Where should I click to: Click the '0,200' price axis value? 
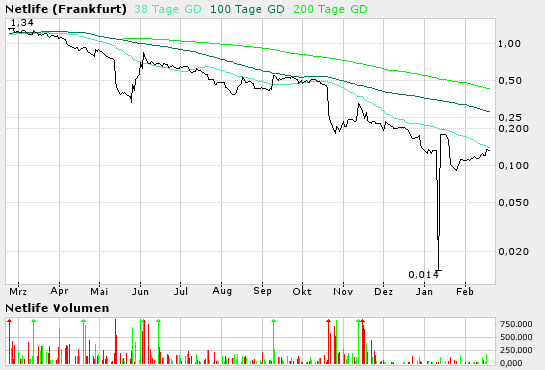(x=513, y=129)
